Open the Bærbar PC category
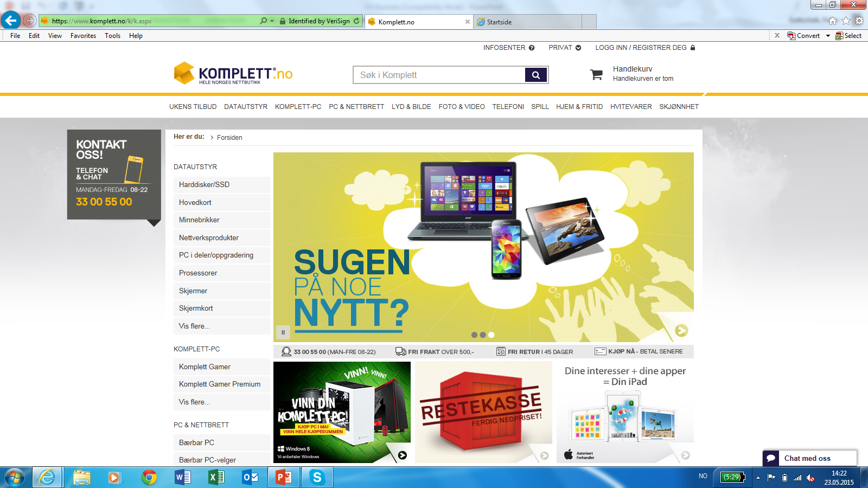This screenshot has width=868, height=488. 222,442
